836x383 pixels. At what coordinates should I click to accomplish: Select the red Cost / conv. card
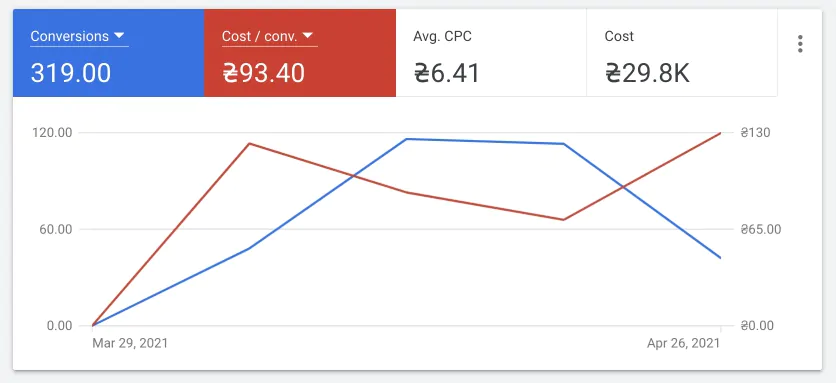300,53
